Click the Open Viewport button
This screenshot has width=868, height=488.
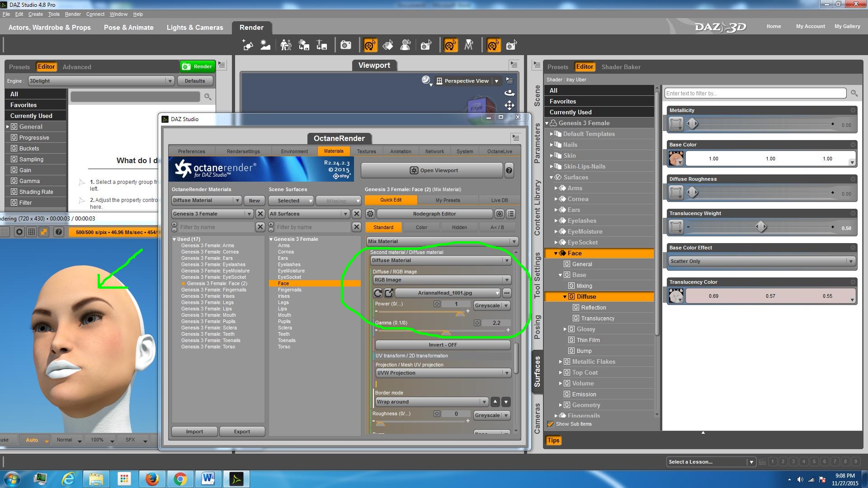click(432, 170)
